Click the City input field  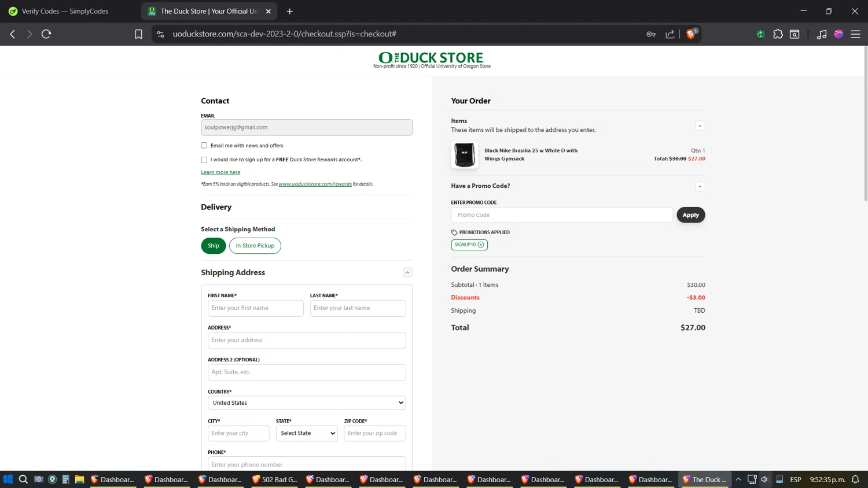point(238,433)
